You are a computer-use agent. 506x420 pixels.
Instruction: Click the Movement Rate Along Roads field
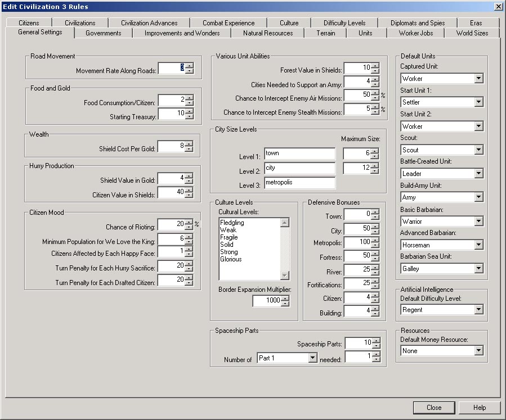pos(172,68)
